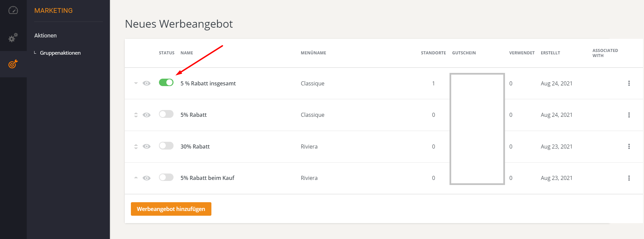Screen dimensions: 644x239
Task: Click eye icon for 5 % Rabatt insgesamt
Action: coord(146,83)
